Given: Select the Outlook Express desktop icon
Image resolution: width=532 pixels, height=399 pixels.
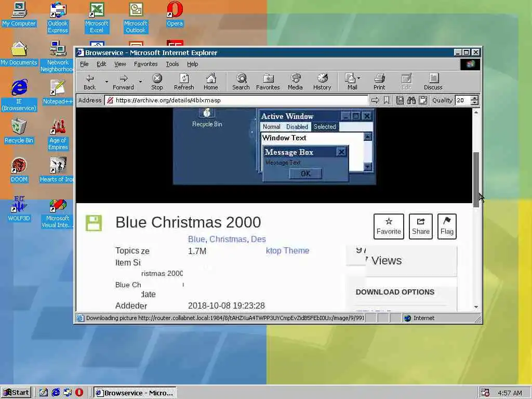Looking at the screenshot, I should pos(58,18).
